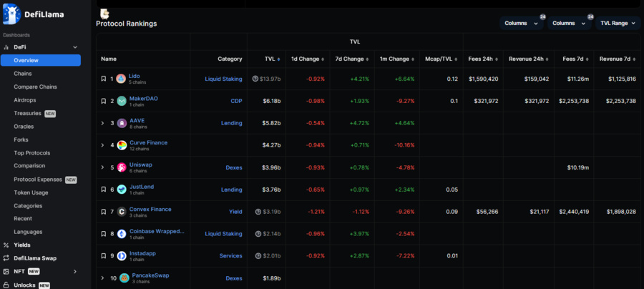This screenshot has width=644, height=289.
Task: Open the MakerDAO protocol link
Action: (x=143, y=99)
